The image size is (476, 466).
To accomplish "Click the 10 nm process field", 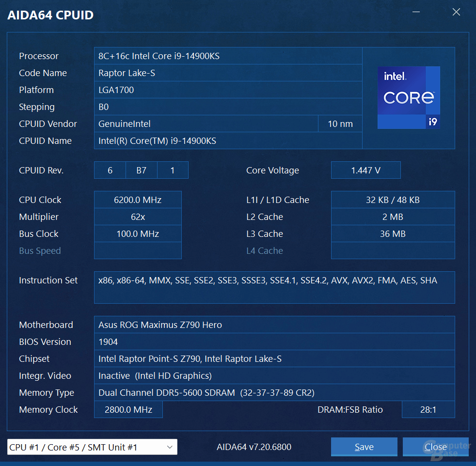I will 340,124.
